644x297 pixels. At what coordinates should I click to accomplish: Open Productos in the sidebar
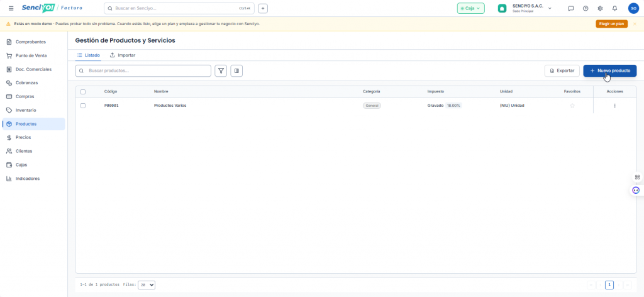click(x=34, y=124)
